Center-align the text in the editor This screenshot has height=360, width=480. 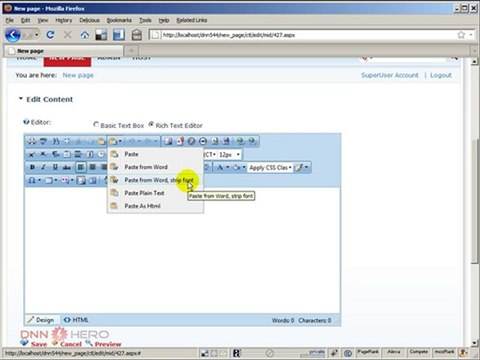click(93, 167)
